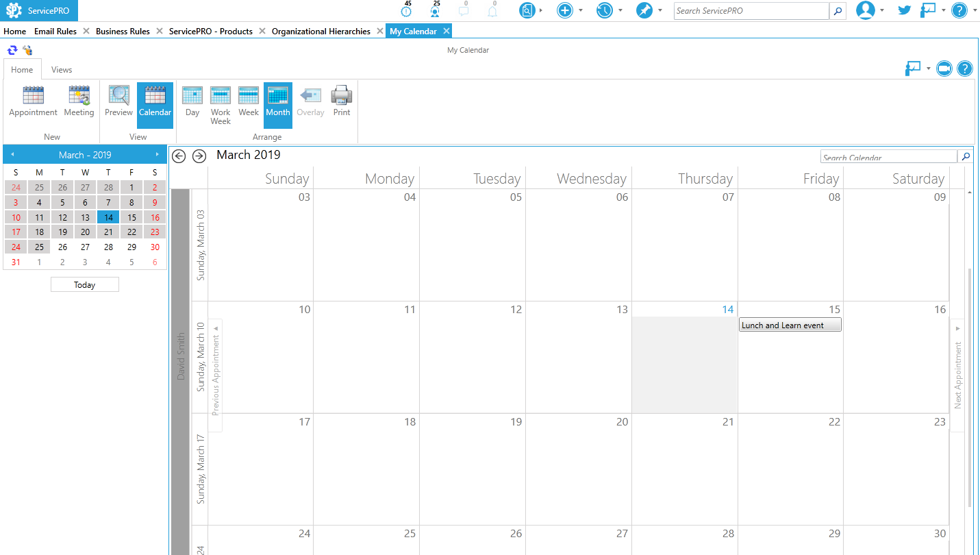This screenshot has width=980, height=555.
Task: Select the Thursday 14 cell in month grid
Action: (x=684, y=358)
